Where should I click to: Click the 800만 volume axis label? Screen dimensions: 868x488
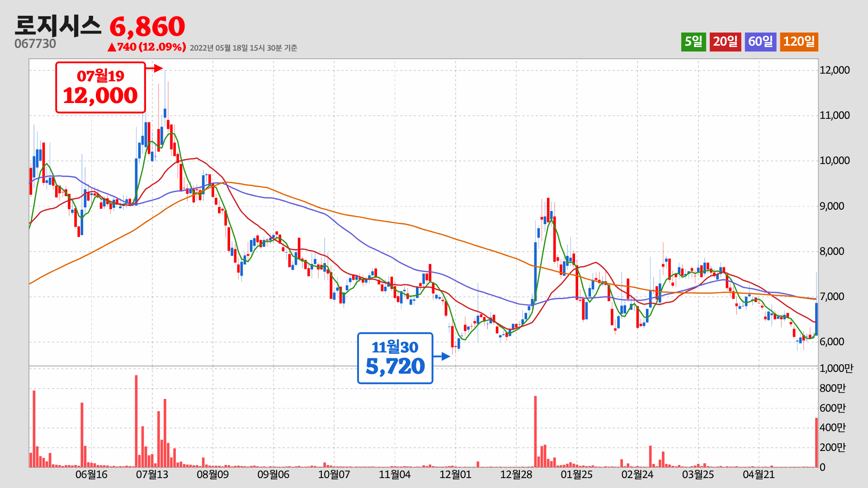click(x=833, y=388)
